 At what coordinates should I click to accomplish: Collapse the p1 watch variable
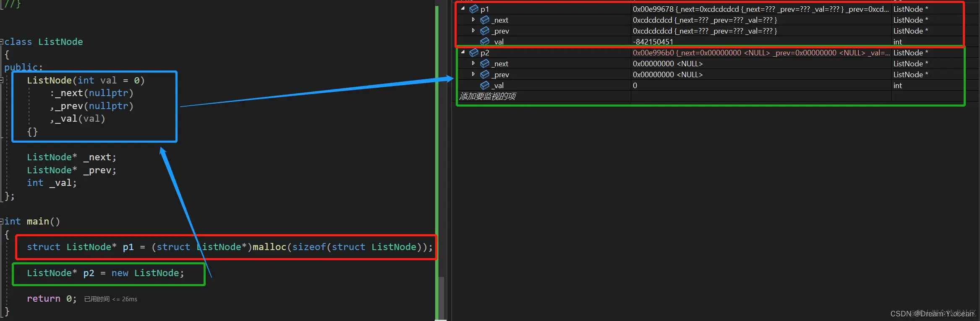[x=463, y=8]
